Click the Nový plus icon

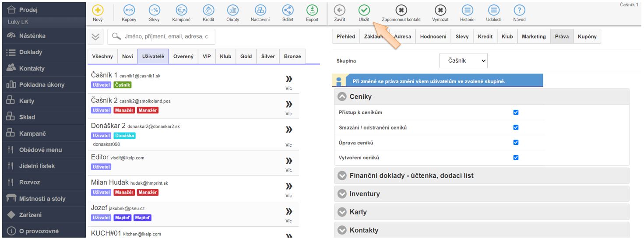98,11
